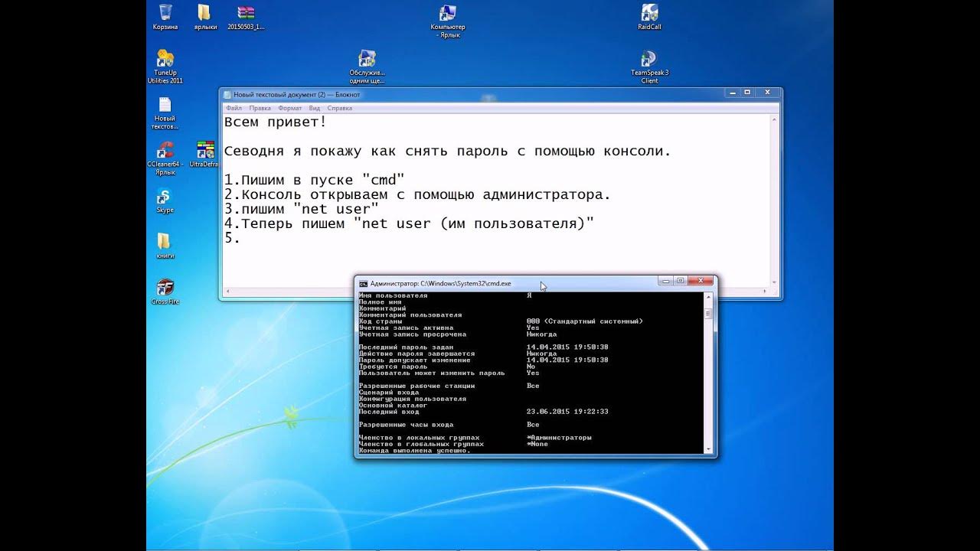Launch RaidCall from the desktop
This screenshot has width=980, height=551.
(649, 17)
